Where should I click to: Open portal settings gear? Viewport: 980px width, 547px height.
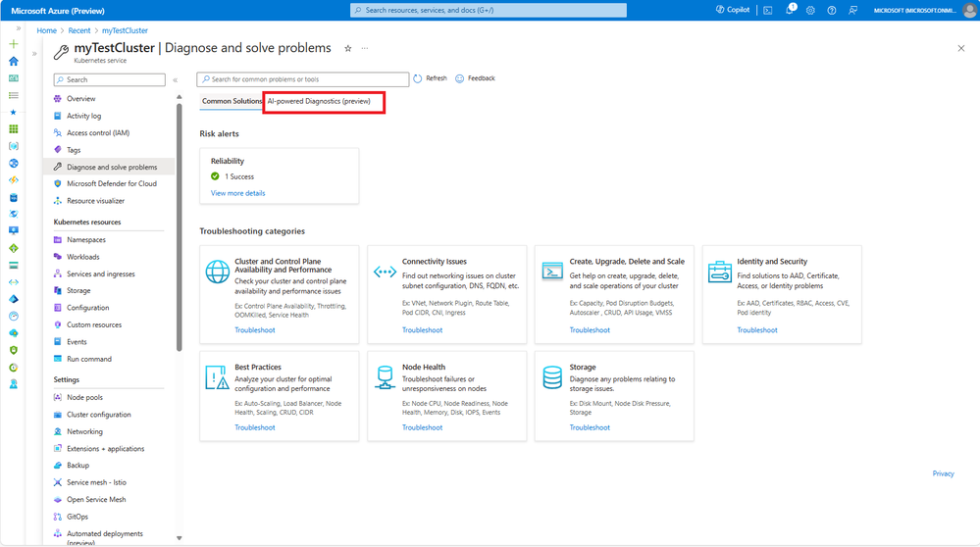pyautogui.click(x=810, y=10)
